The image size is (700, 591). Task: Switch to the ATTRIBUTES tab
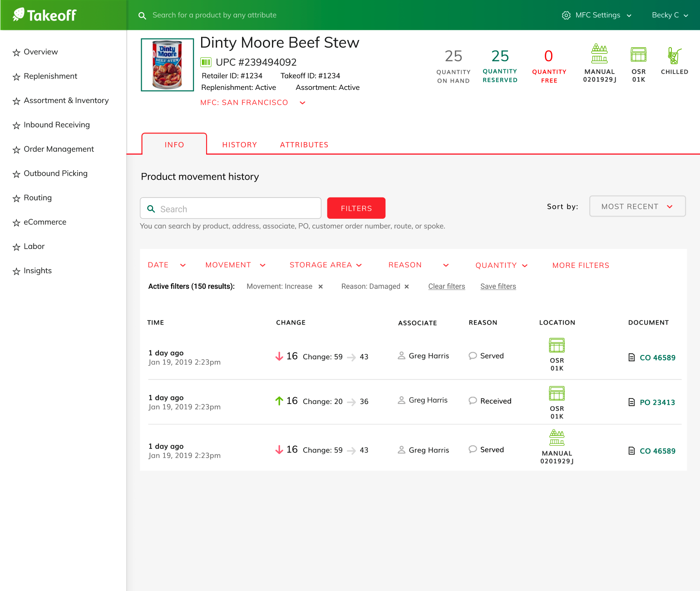(304, 145)
